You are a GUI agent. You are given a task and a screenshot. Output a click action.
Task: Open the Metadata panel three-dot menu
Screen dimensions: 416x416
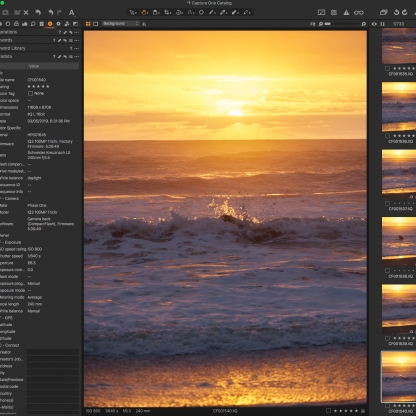point(77,57)
